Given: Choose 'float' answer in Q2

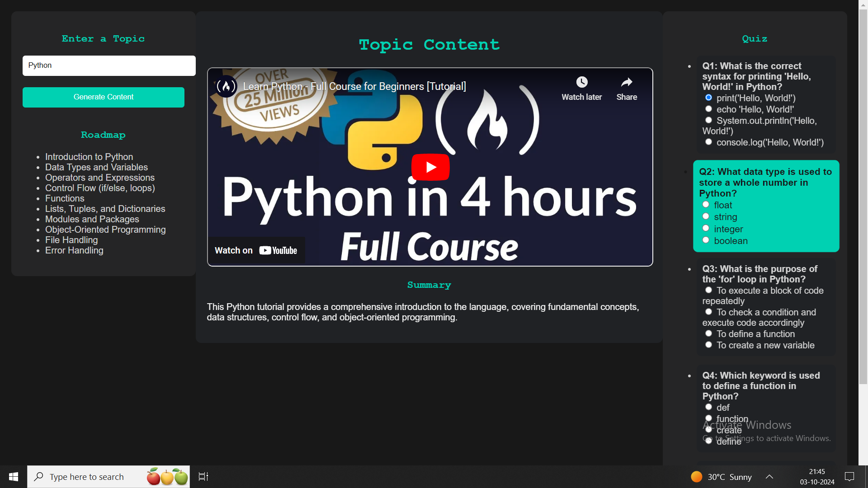Looking at the screenshot, I should pos(706,205).
